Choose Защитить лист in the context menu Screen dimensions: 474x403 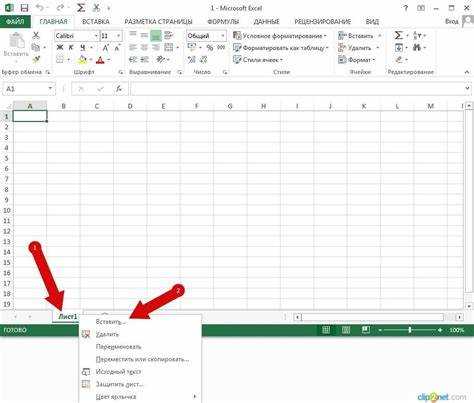[140, 384]
